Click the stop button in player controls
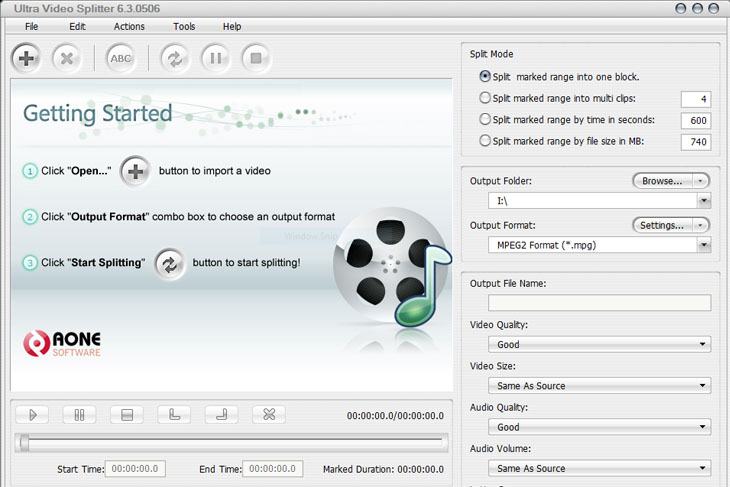Image resolution: width=730 pixels, height=487 pixels. click(x=127, y=414)
